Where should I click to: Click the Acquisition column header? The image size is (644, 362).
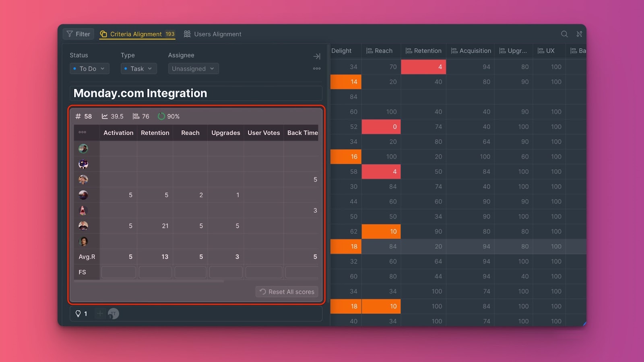[x=471, y=51]
